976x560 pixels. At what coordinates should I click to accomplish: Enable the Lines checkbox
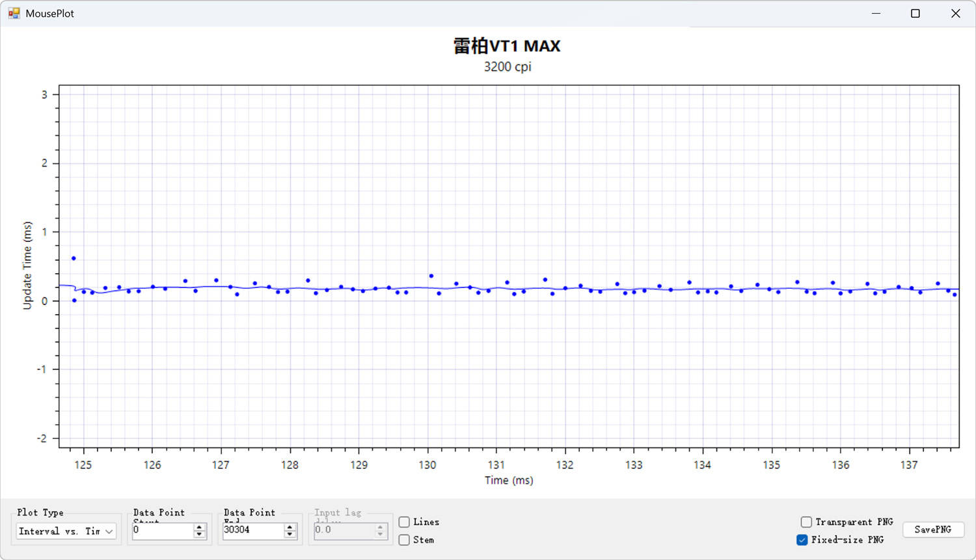[x=404, y=522]
